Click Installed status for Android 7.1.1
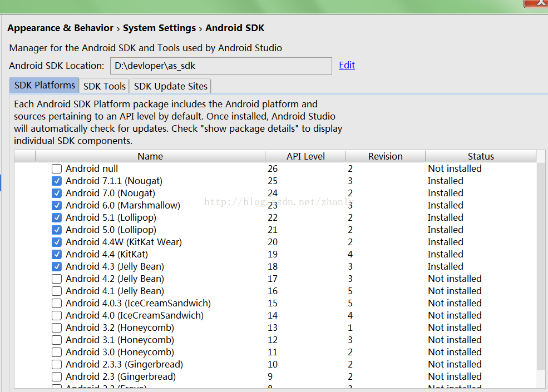The width and height of the screenshot is (548, 392). 446,181
